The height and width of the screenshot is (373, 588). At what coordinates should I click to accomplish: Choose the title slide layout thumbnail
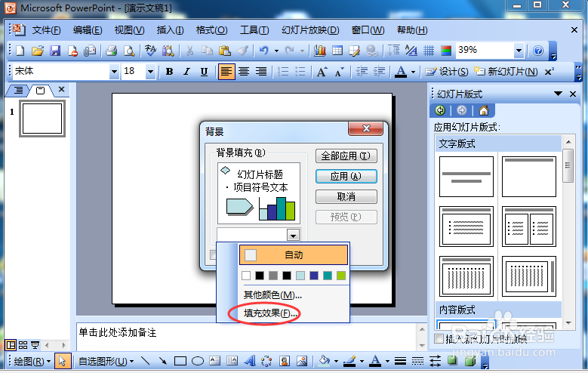point(466,177)
